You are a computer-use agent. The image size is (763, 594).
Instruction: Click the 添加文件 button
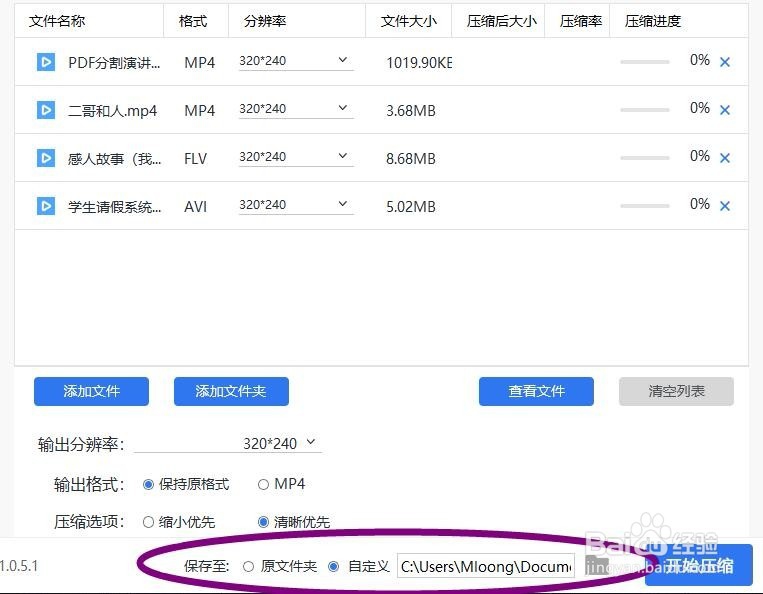[x=91, y=391]
